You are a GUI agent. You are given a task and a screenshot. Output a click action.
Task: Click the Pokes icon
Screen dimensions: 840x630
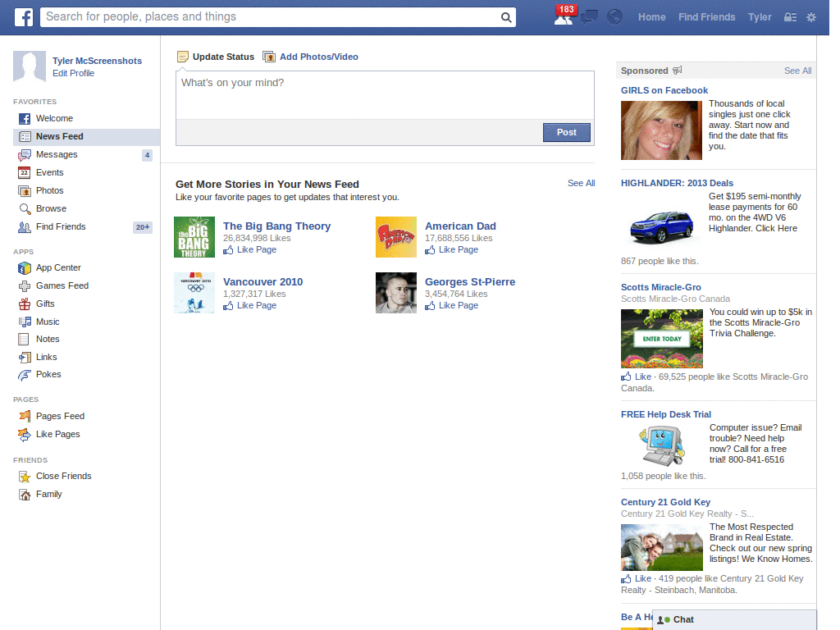tap(24, 375)
